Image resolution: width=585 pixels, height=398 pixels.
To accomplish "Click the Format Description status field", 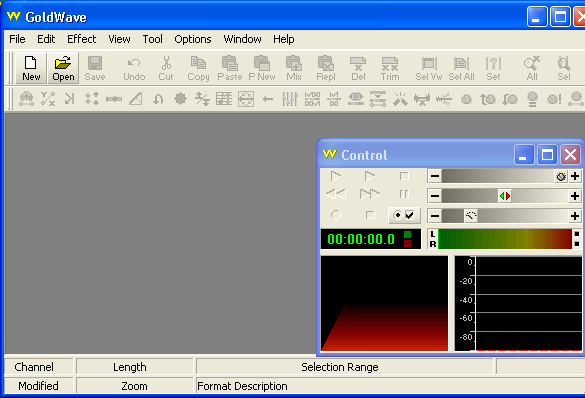I will click(391, 386).
